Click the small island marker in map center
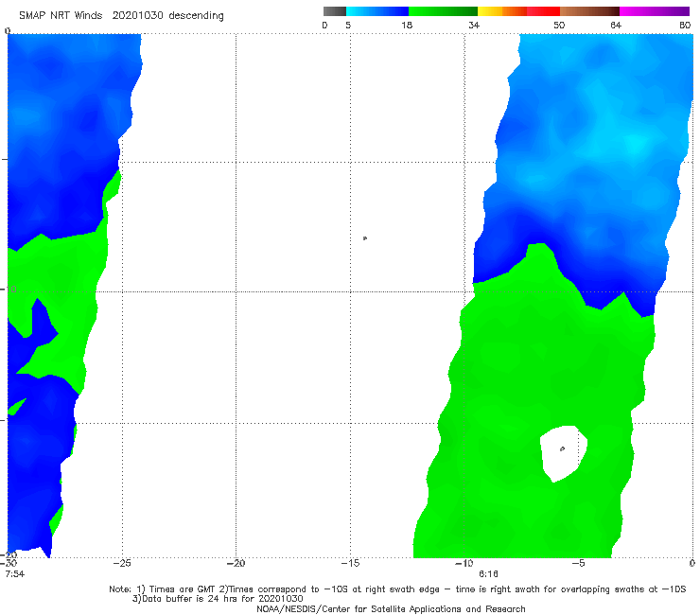This screenshot has width=700, height=615. 365,238
